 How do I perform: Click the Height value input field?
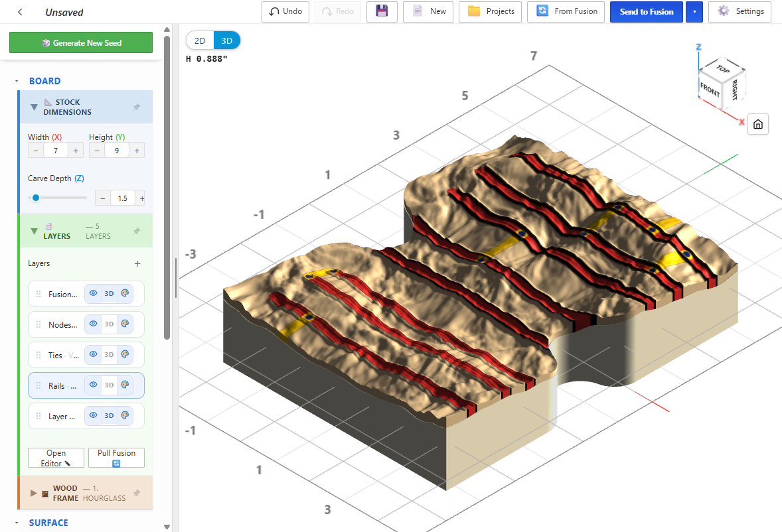117,151
